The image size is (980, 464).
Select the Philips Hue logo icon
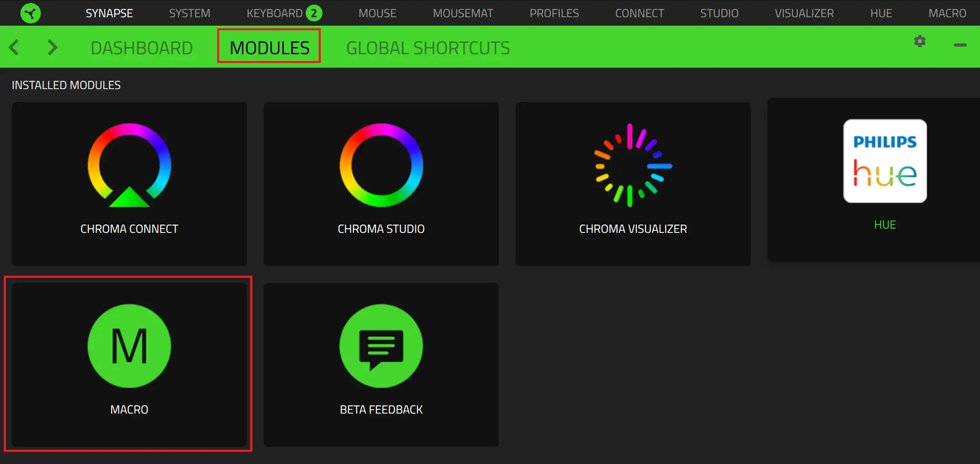click(x=885, y=161)
